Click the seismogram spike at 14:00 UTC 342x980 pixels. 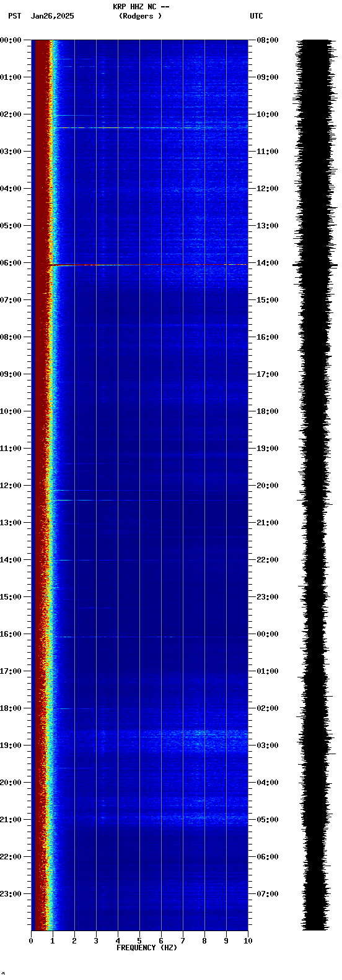[315, 265]
